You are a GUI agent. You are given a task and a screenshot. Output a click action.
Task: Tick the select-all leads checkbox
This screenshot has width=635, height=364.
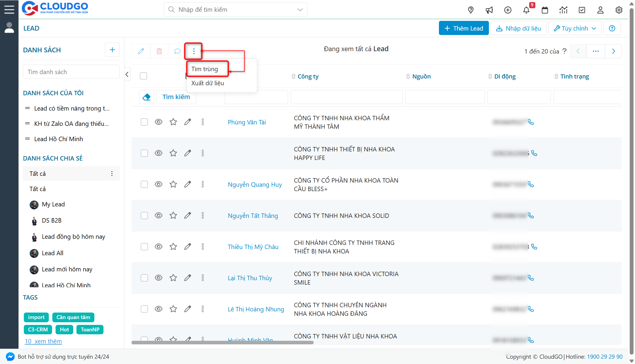pos(143,76)
